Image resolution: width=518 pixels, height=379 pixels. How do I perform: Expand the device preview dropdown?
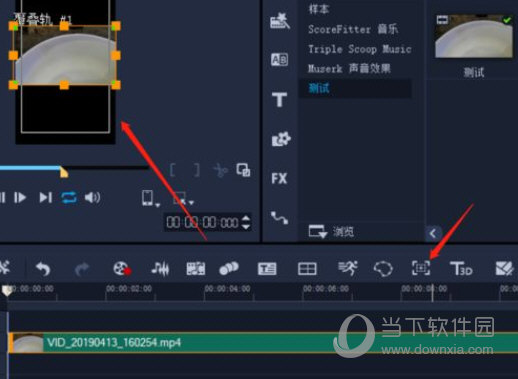(150, 198)
